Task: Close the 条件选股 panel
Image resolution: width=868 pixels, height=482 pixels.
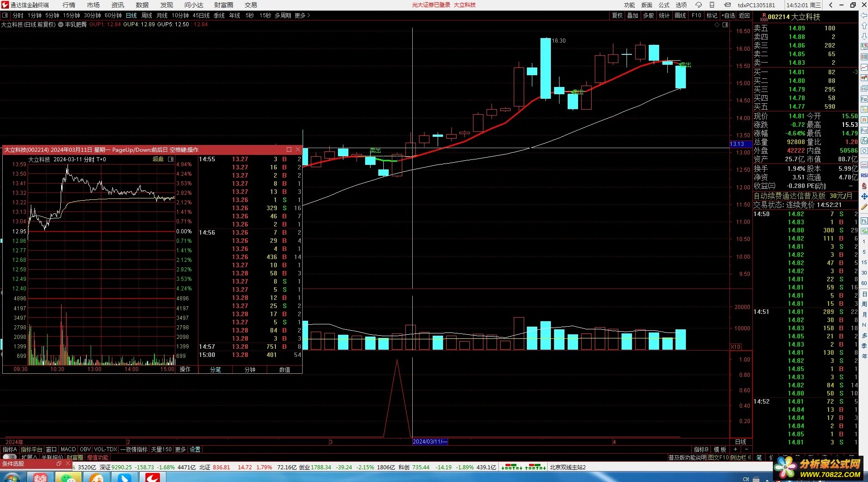Action: [68, 464]
